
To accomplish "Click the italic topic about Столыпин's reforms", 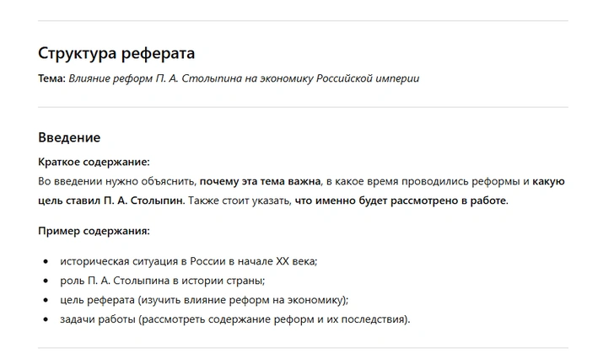I will coord(245,78).
